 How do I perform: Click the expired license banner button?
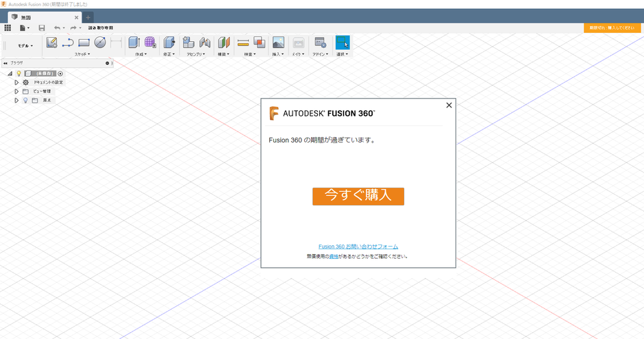click(x=612, y=28)
